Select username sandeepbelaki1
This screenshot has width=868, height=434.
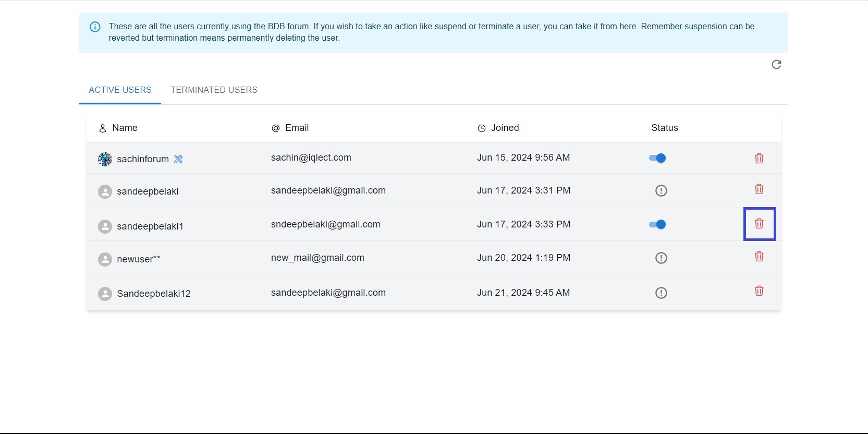(150, 226)
